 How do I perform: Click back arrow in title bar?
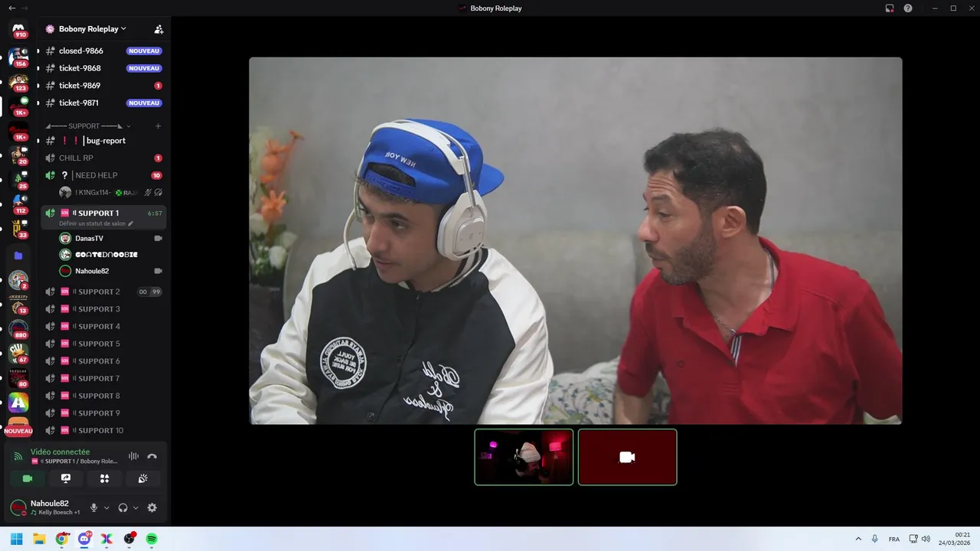tap(11, 8)
